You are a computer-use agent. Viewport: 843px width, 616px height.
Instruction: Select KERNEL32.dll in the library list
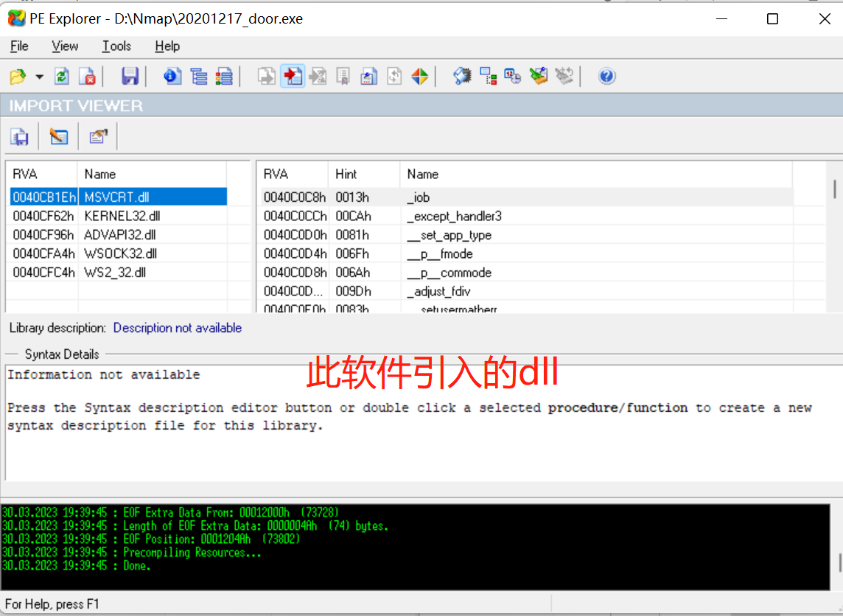tap(119, 216)
